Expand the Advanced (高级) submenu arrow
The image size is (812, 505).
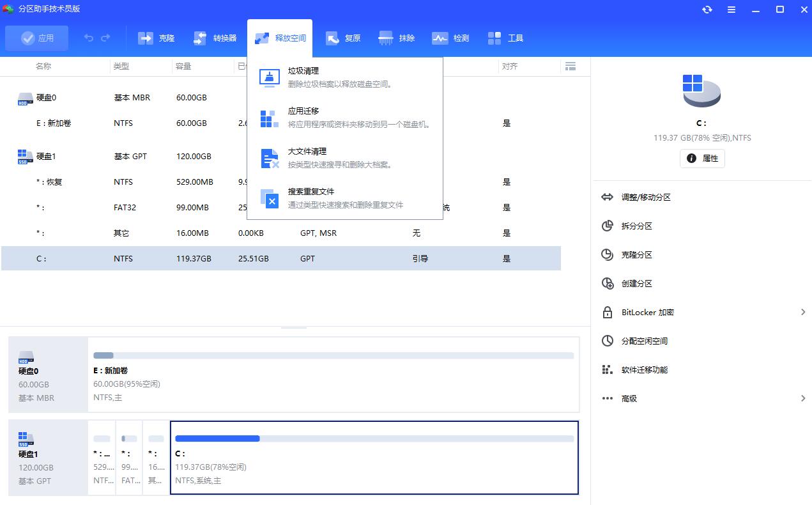(803, 399)
